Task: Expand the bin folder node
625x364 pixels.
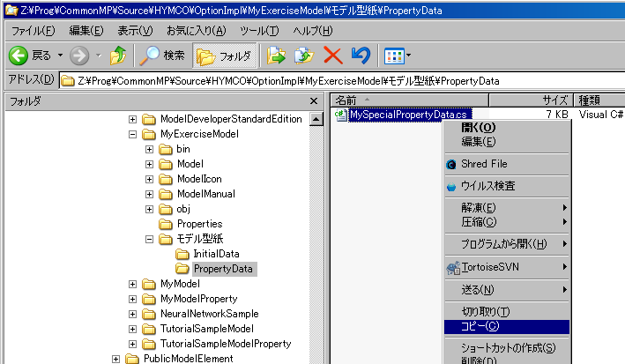Action: click(x=150, y=149)
